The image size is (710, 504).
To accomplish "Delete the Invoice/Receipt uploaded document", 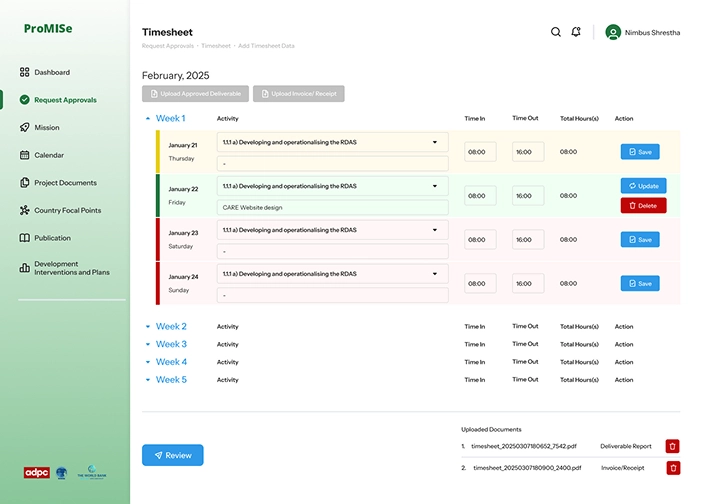I will pos(673,468).
